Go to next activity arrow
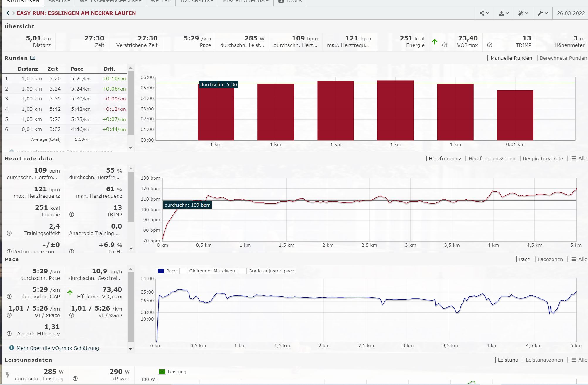Screen dimensions: 588x385 pos(13,13)
